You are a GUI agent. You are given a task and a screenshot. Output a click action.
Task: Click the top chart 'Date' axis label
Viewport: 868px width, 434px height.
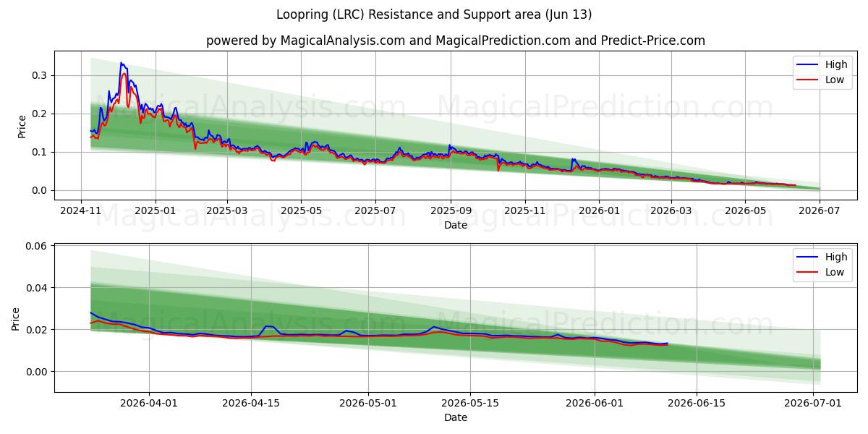[x=456, y=225]
